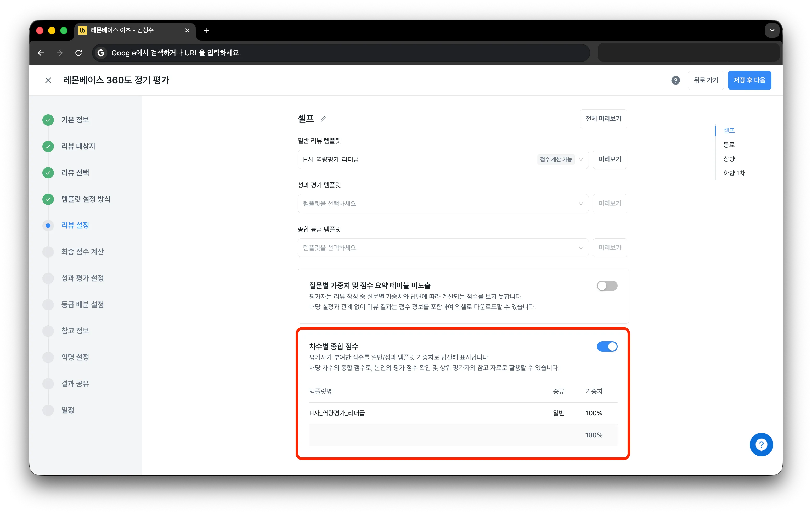Click the 템플릿 설정 방식 green check icon

click(48, 199)
